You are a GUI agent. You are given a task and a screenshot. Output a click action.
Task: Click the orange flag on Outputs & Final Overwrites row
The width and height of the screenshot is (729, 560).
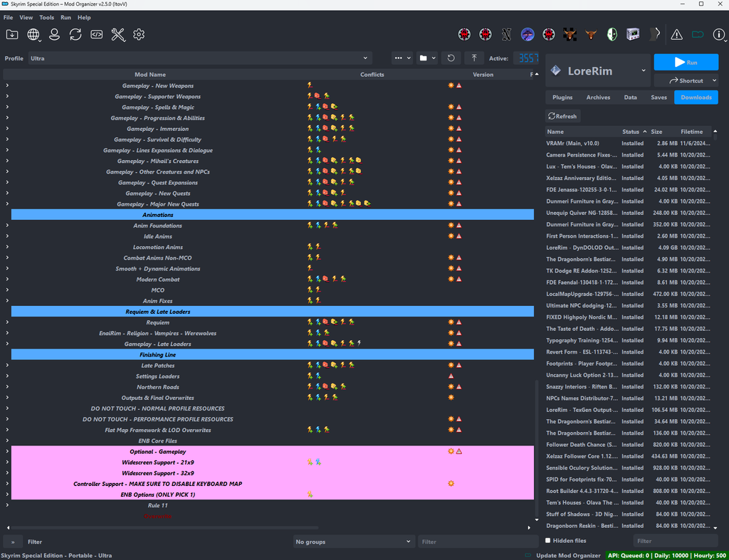(451, 398)
